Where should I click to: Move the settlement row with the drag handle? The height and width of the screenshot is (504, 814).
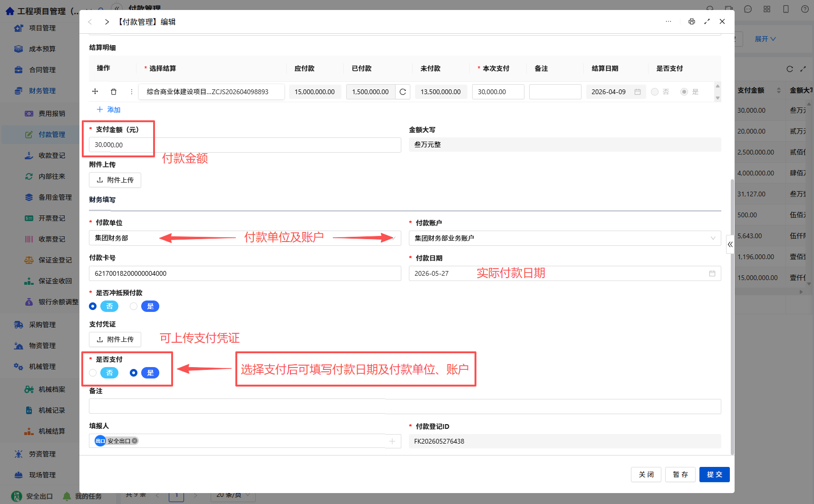pos(95,91)
